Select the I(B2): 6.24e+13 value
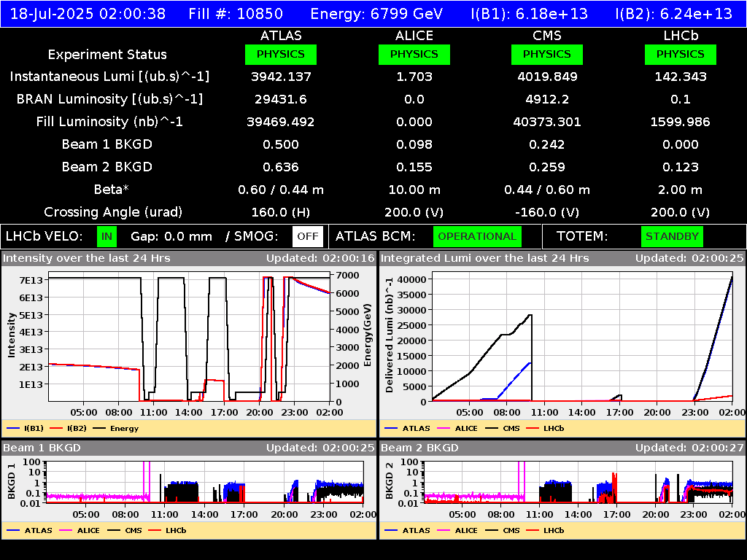747x560 pixels. (673, 14)
